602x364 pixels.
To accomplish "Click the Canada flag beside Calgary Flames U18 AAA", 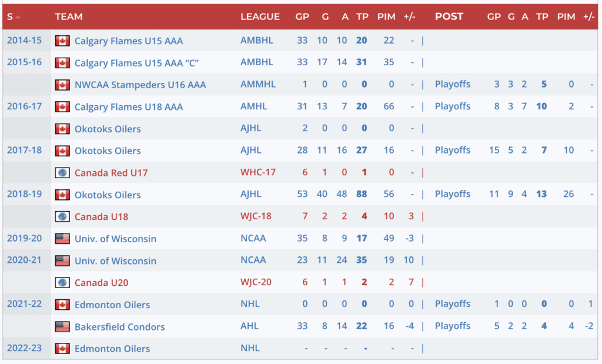I will tap(62, 107).
